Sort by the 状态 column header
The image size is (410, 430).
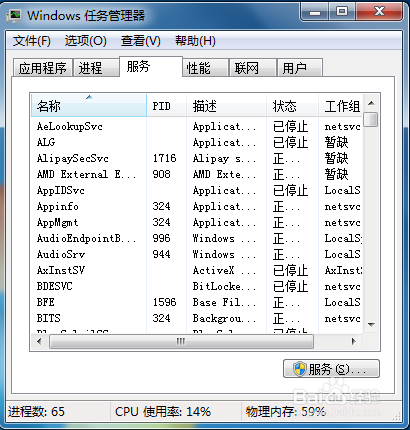click(x=292, y=106)
